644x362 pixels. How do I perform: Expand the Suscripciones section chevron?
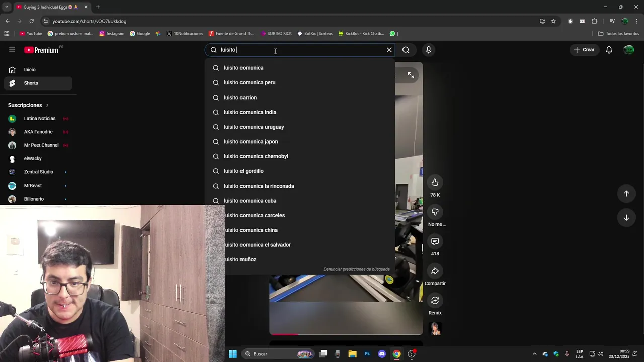click(x=47, y=105)
